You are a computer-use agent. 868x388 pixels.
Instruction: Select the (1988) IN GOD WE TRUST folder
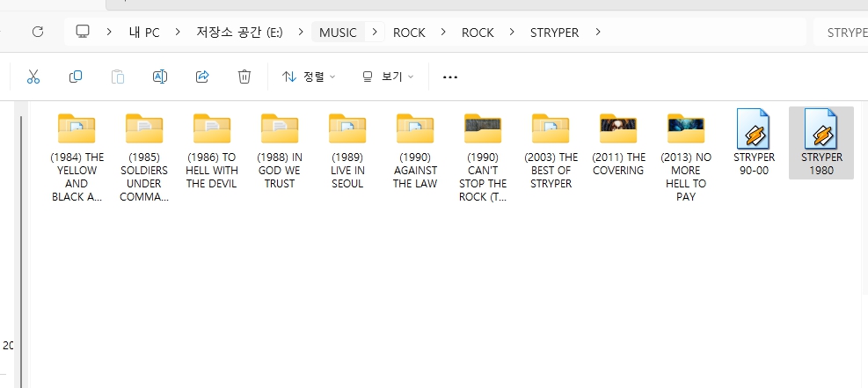pos(280,150)
